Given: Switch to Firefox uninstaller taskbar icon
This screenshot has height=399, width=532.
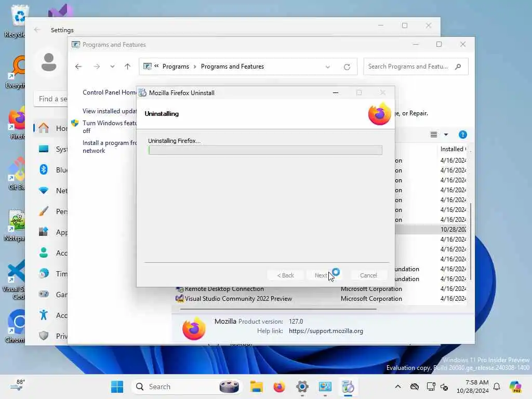Looking at the screenshot, I should tap(348, 387).
